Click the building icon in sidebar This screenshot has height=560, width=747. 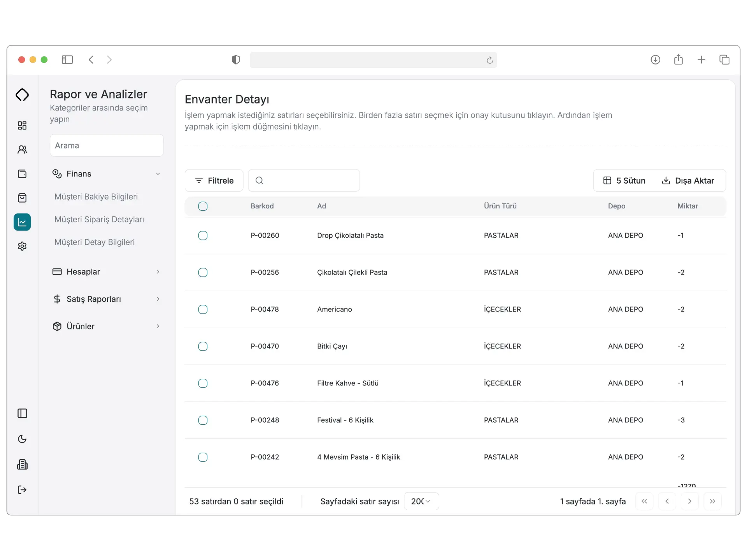pos(22,464)
